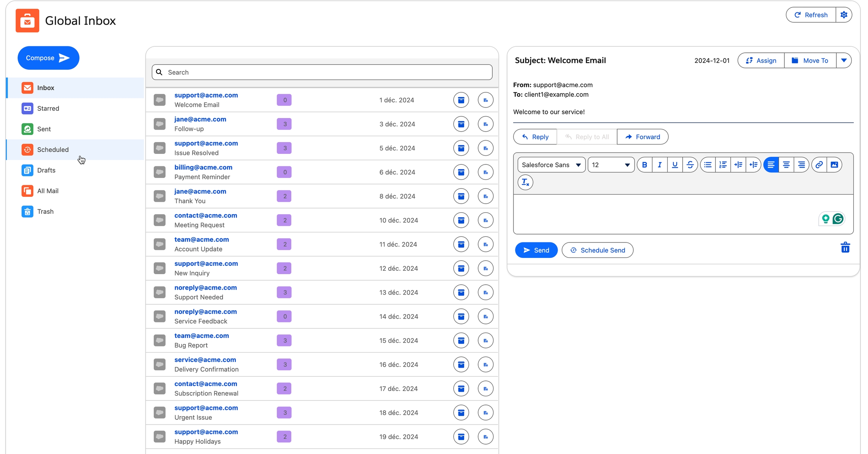
Task: Insert a bulleted list
Action: (708, 165)
